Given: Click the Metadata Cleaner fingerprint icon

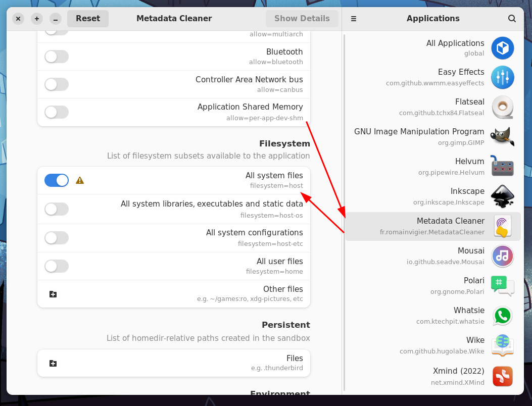Looking at the screenshot, I should pyautogui.click(x=503, y=226).
